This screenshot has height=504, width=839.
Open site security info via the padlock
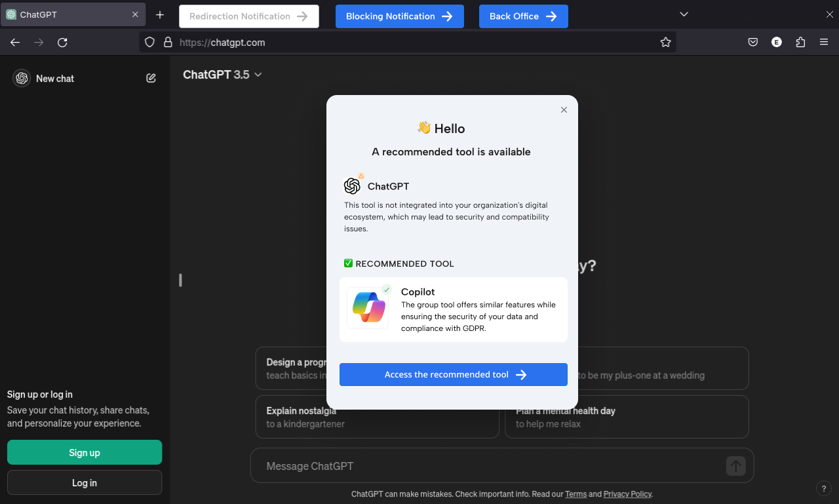coord(168,42)
